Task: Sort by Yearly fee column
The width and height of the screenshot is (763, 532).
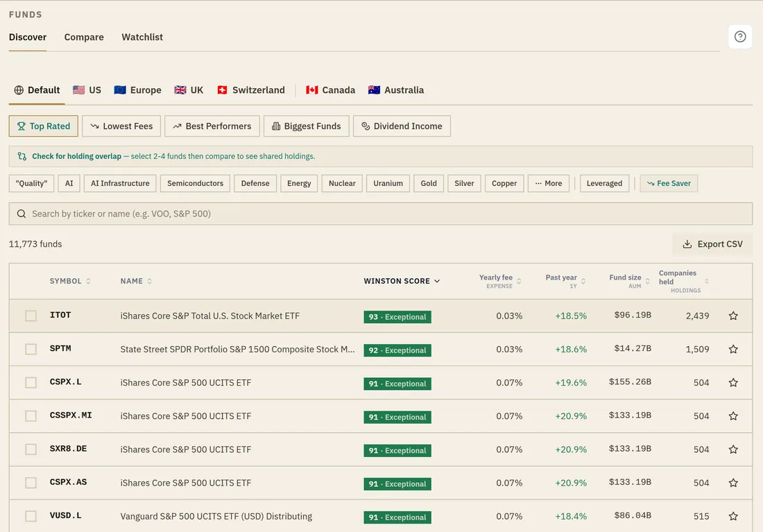Action: [499, 281]
